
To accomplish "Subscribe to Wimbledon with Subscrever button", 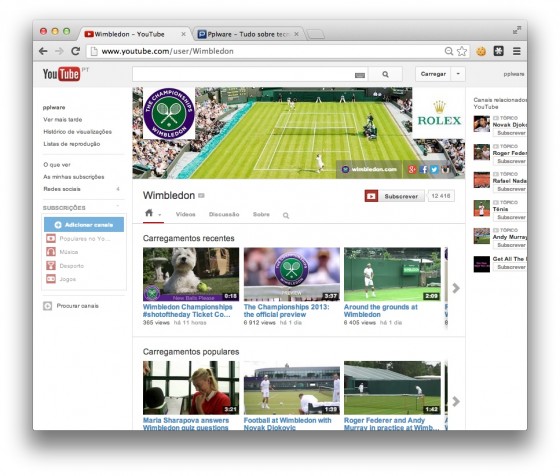I will (395, 196).
